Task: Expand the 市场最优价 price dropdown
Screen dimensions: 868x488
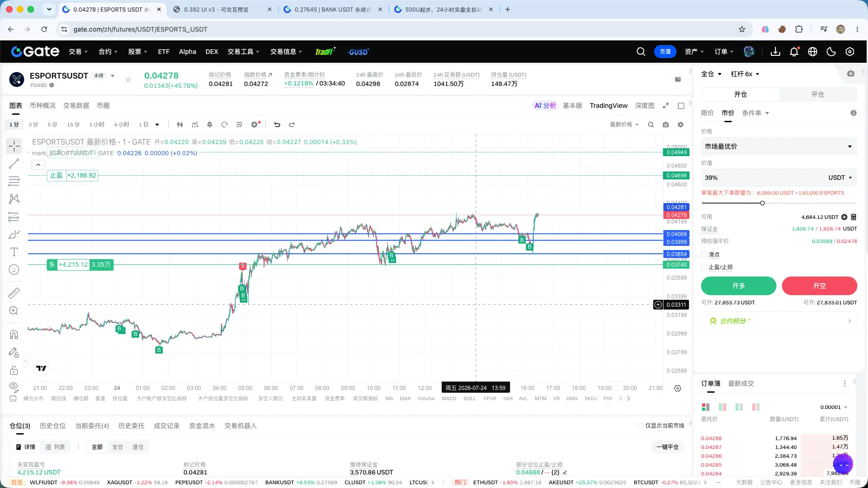Action: point(779,146)
